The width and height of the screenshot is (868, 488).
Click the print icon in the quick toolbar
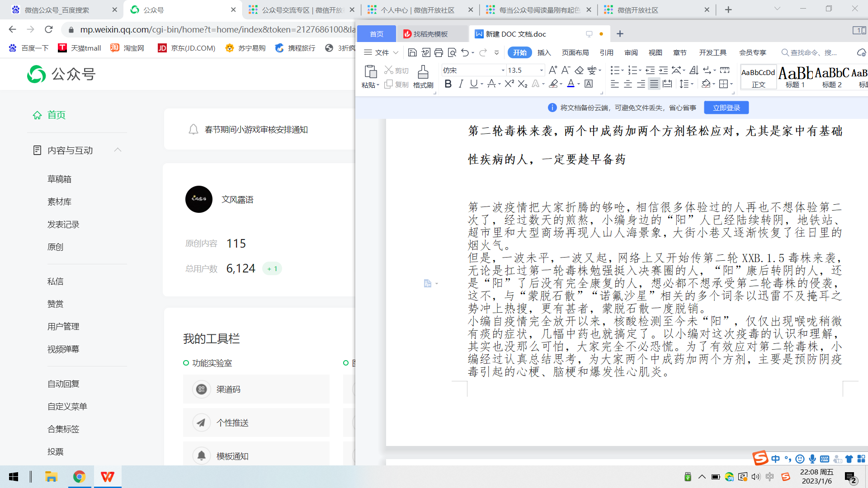pyautogui.click(x=439, y=53)
